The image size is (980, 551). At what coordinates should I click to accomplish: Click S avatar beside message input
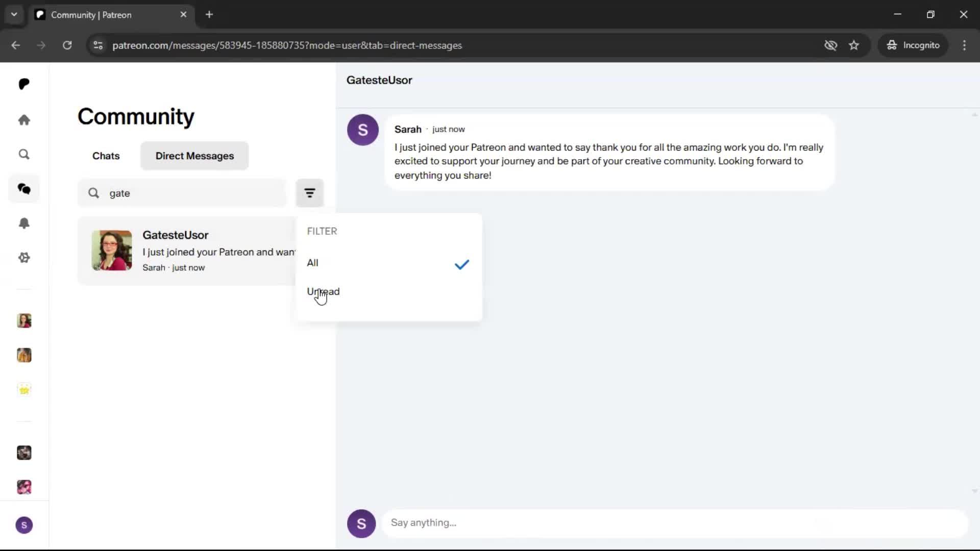[361, 523]
